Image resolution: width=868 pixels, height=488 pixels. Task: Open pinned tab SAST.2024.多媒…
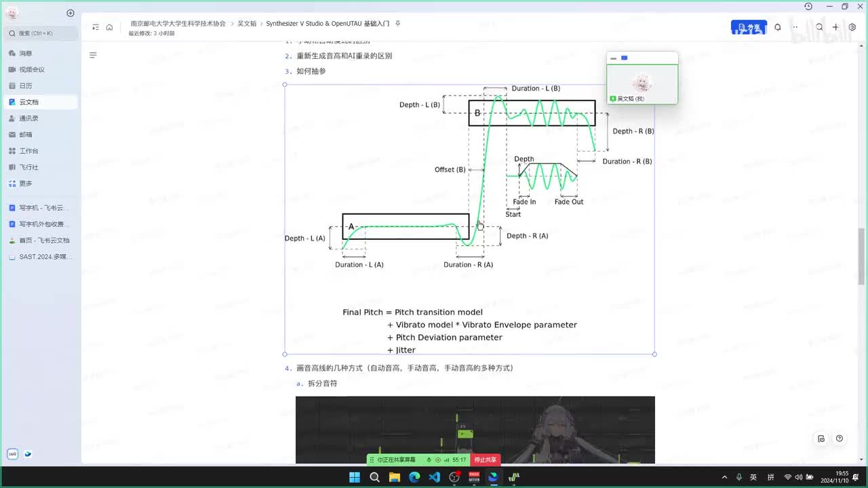tap(39, 256)
